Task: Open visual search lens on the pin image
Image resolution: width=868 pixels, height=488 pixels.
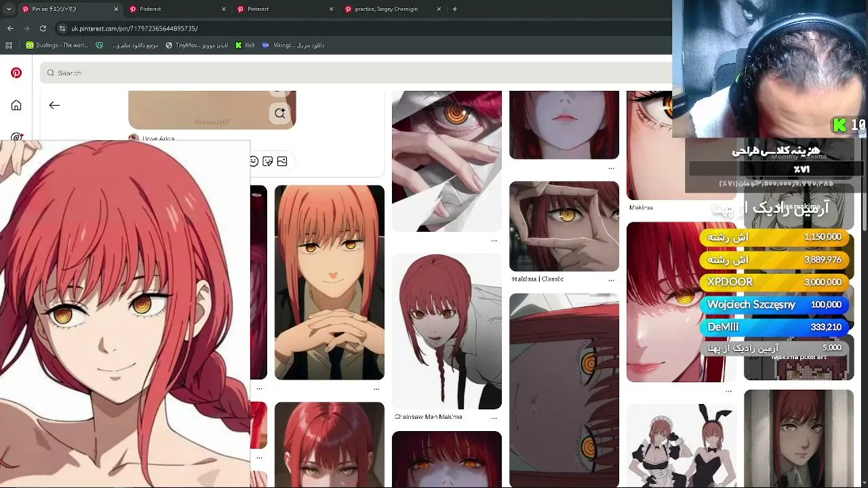Action: [280, 113]
